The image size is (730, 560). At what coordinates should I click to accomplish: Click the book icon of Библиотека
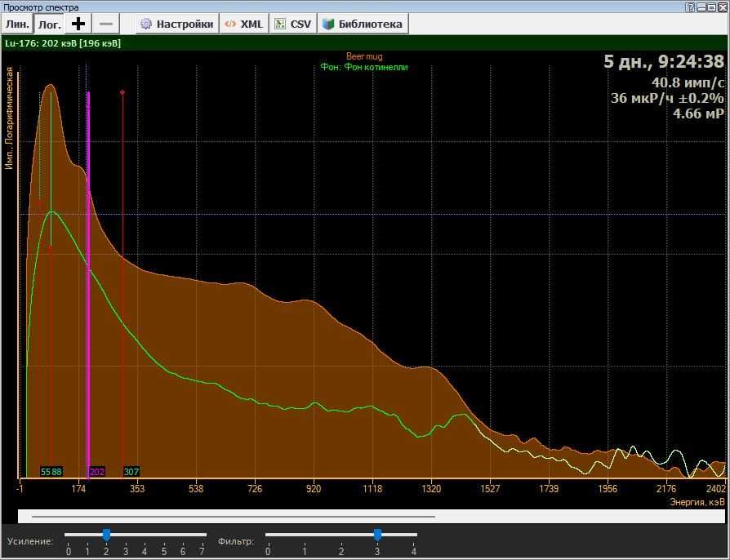click(x=328, y=24)
